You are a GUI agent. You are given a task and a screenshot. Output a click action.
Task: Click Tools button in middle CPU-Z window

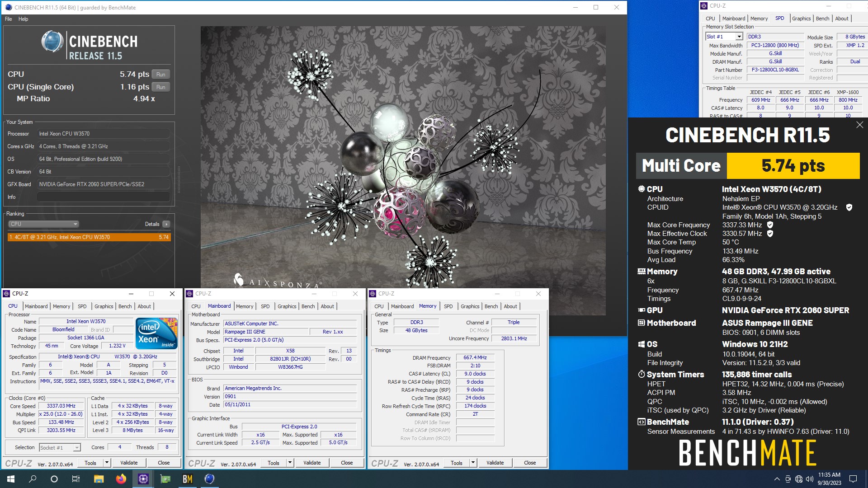tap(274, 463)
